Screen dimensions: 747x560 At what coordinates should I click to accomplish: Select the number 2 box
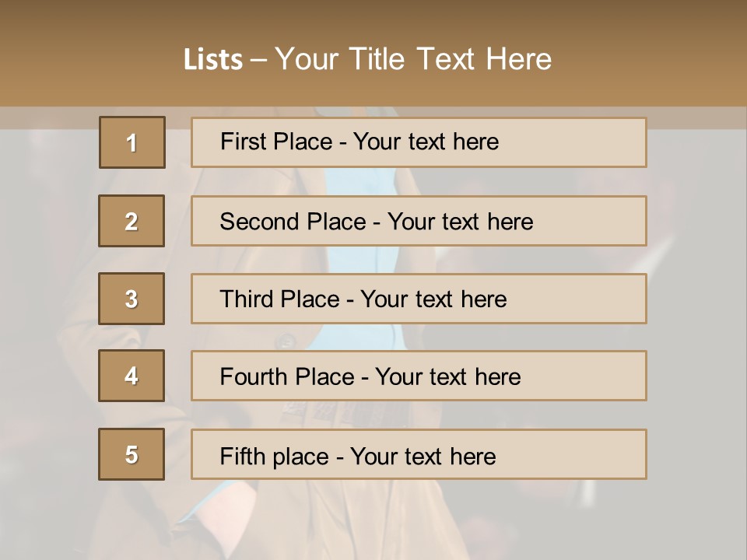132,221
